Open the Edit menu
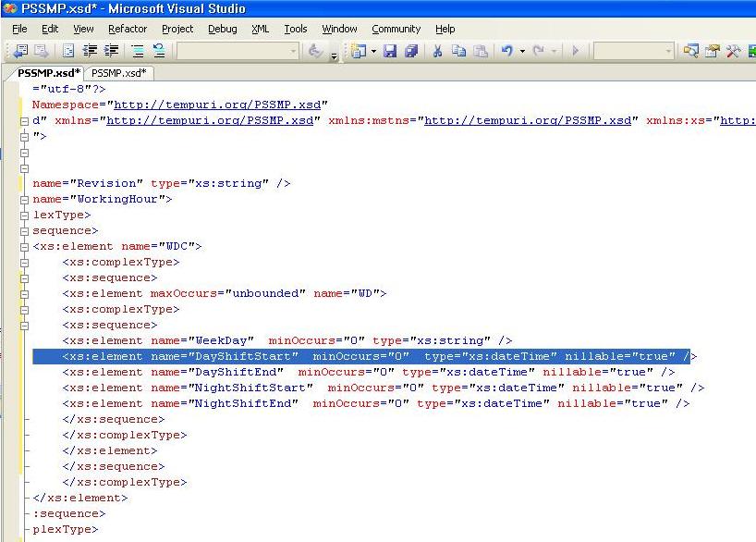The image size is (756, 542). tap(50, 29)
